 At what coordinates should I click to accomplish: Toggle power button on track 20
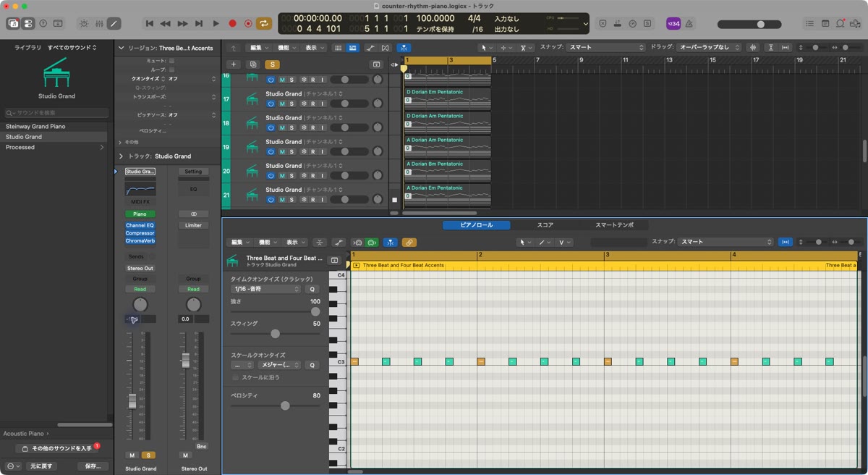click(271, 175)
